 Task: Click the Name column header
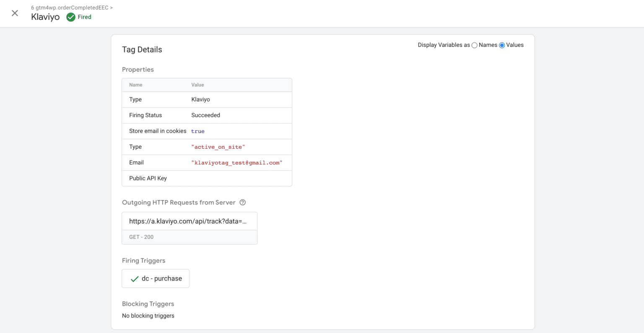tap(136, 85)
